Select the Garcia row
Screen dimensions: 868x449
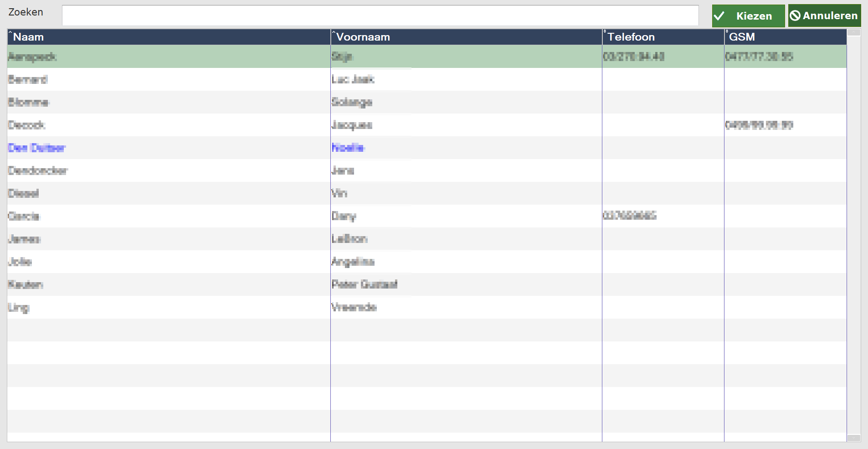click(427, 216)
